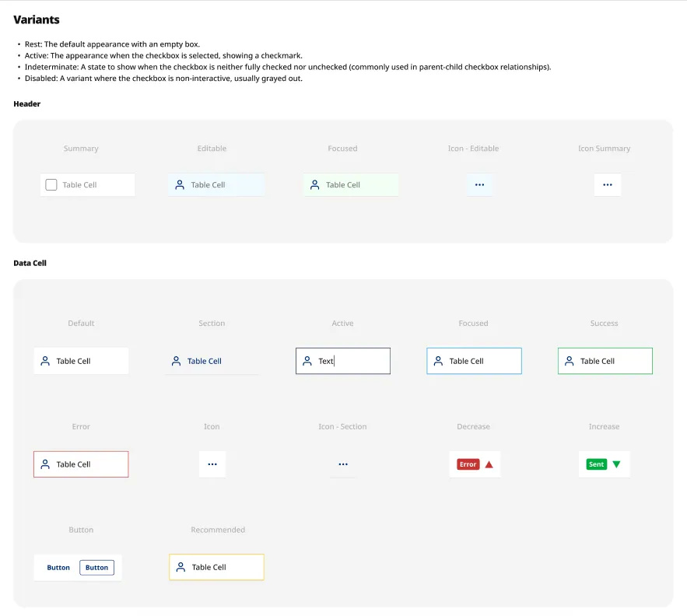Click the Data Cell section title
This screenshot has height=616, width=687.
30,264
